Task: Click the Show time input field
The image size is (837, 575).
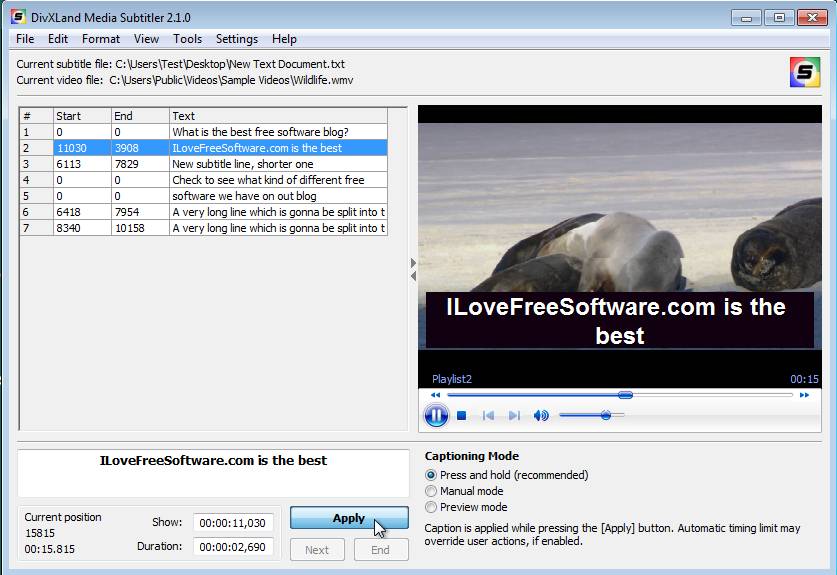Action: tap(232, 523)
